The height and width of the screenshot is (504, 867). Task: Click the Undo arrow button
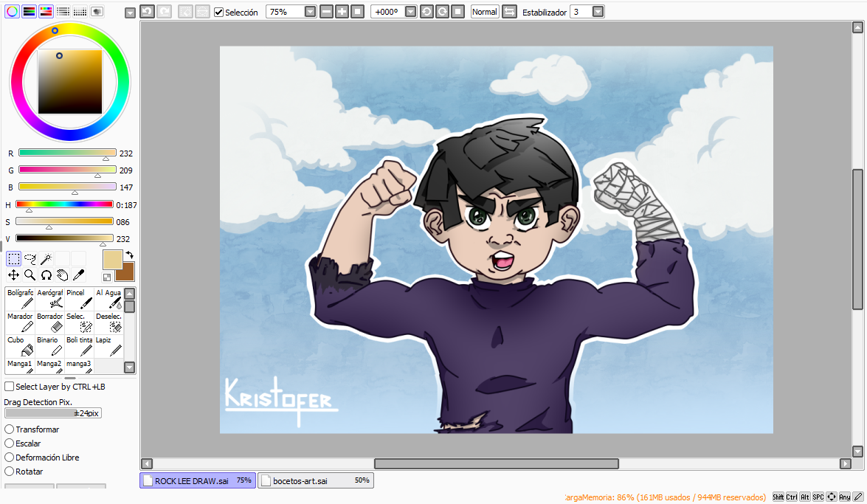147,12
